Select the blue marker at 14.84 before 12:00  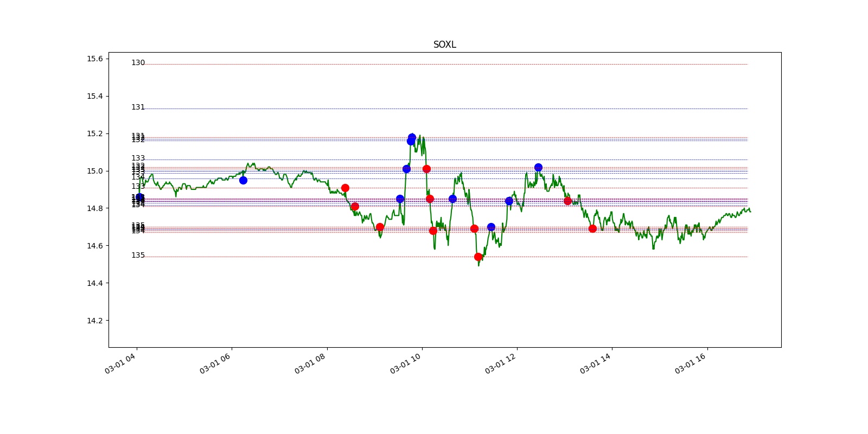(509, 201)
